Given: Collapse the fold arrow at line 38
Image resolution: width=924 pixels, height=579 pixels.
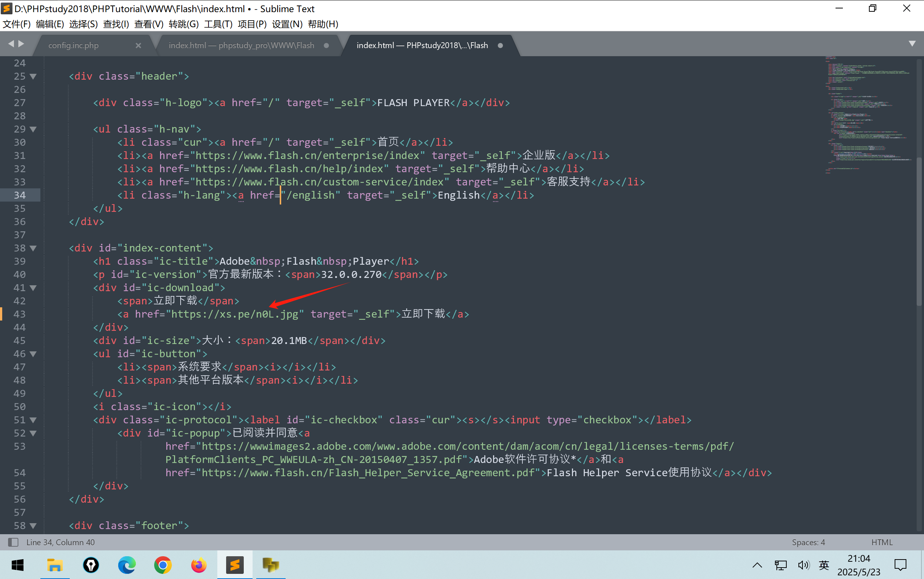Looking at the screenshot, I should 33,248.
